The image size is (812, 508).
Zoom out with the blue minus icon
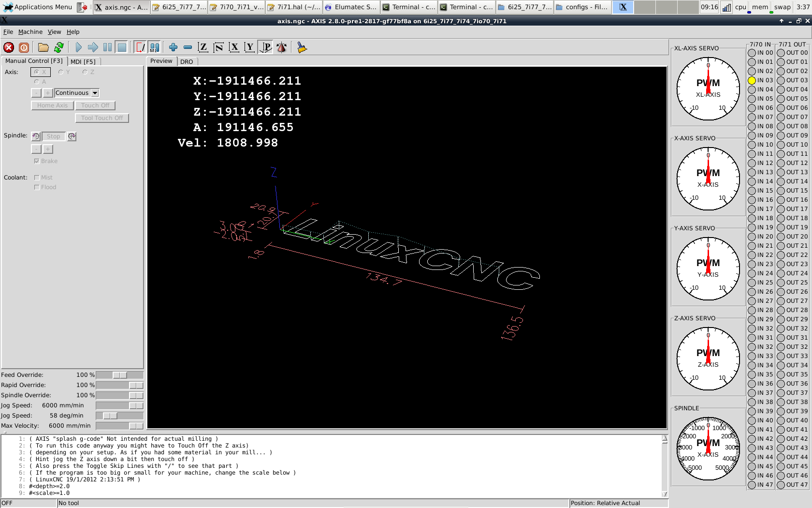(188, 47)
